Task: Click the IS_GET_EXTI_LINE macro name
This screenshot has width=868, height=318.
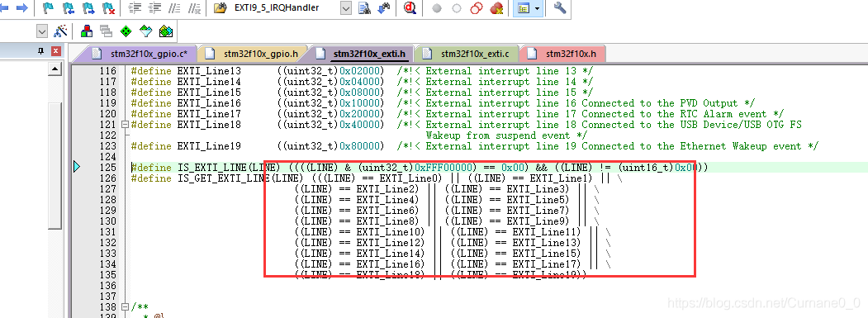Action: 224,178
